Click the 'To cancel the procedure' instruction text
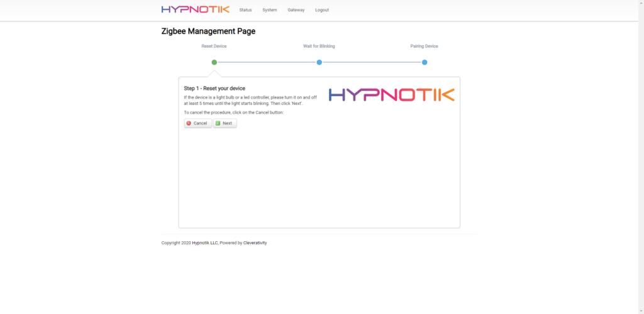 (x=234, y=112)
